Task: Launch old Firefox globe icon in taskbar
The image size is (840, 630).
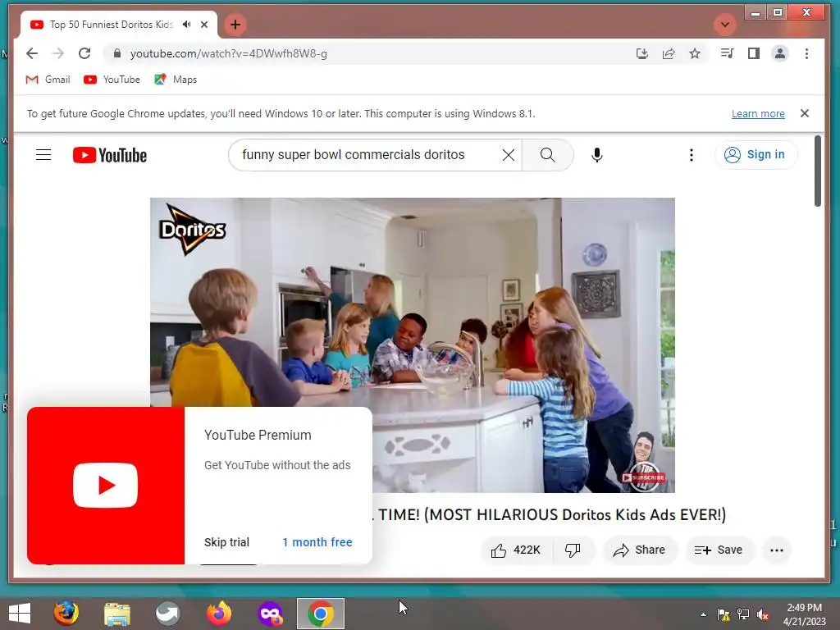Action: tap(66, 614)
